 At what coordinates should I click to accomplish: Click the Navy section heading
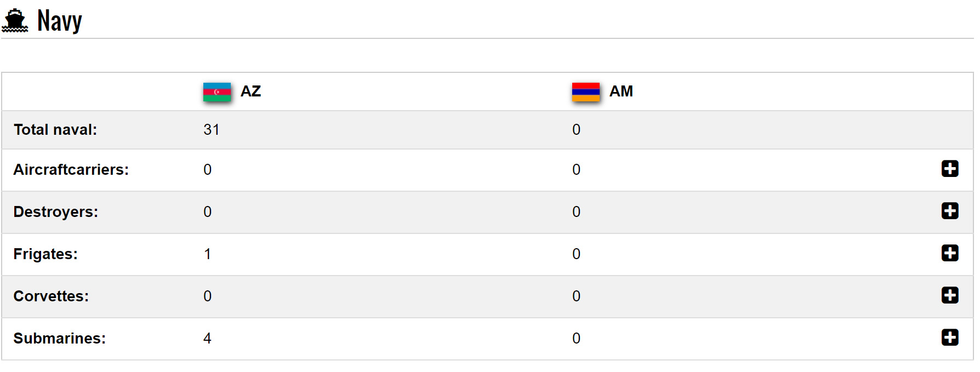[x=60, y=21]
